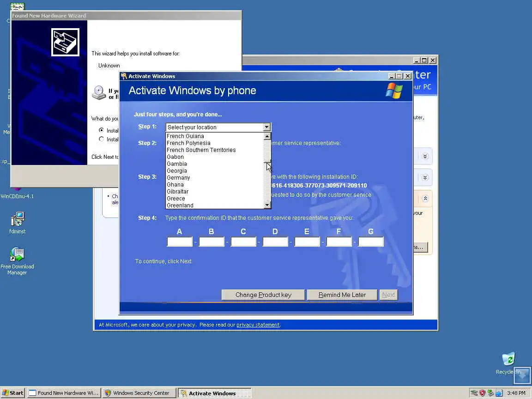The width and height of the screenshot is (532, 399).
Task: Expand first Security Center section chevron
Action: click(425, 156)
